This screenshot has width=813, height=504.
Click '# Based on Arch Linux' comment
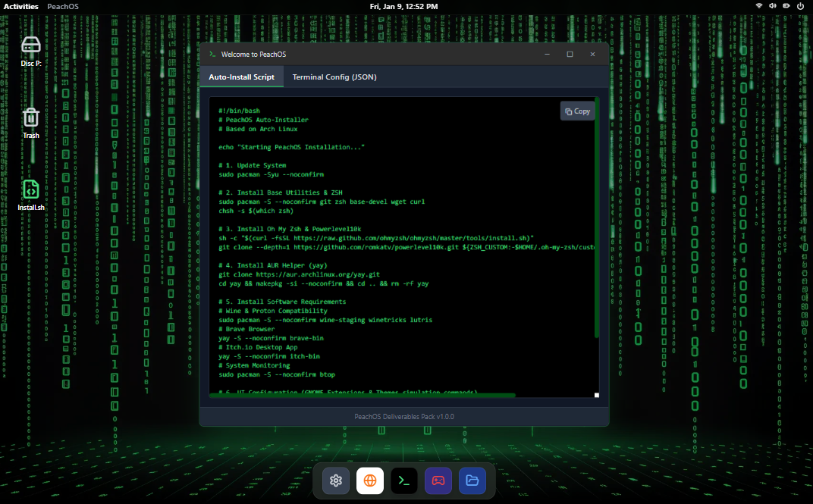[258, 129]
